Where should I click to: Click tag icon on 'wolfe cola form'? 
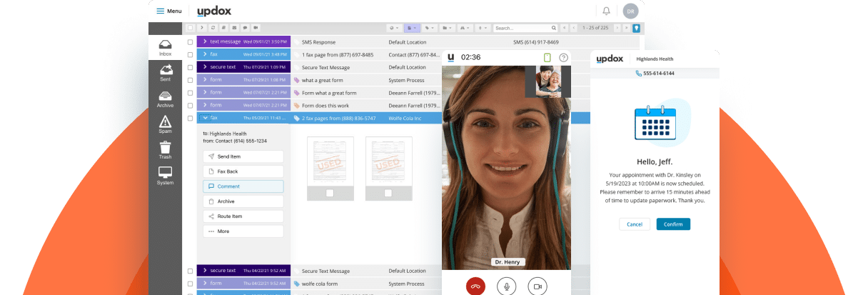coord(296,284)
